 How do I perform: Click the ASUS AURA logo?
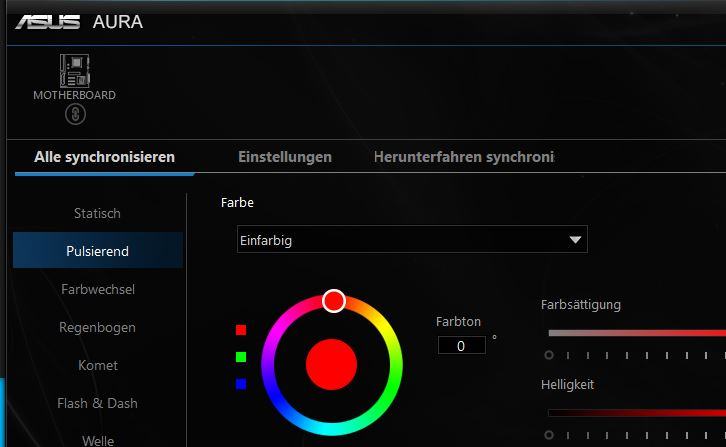point(79,22)
